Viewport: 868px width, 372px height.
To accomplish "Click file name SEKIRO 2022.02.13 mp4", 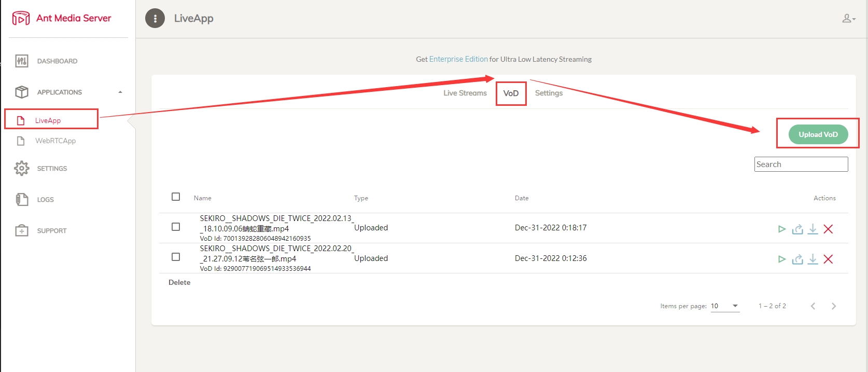I will click(277, 224).
